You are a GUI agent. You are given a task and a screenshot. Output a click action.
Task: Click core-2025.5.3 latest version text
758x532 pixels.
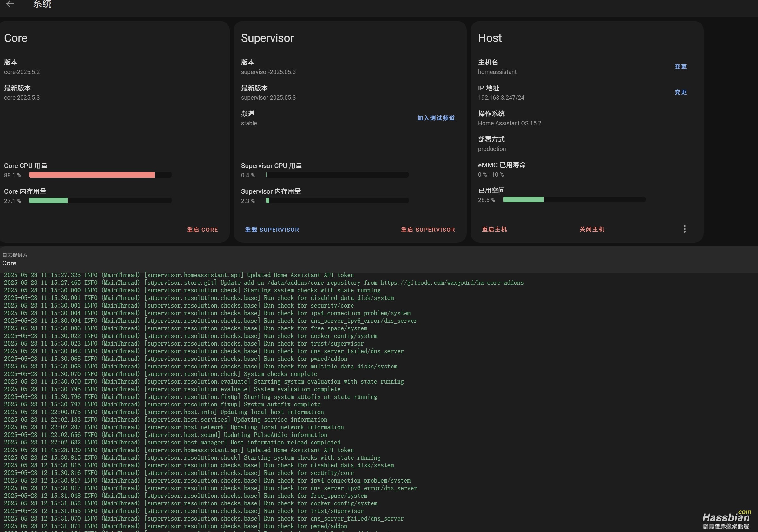point(22,98)
